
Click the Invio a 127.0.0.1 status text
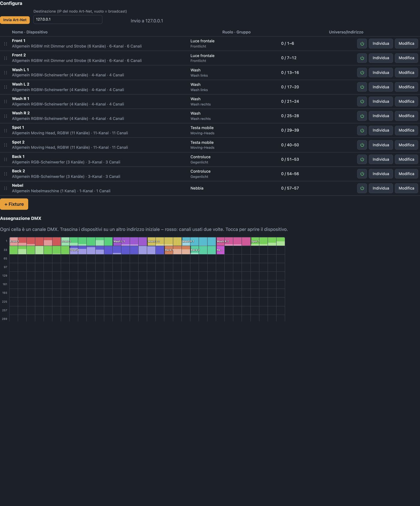tap(147, 21)
